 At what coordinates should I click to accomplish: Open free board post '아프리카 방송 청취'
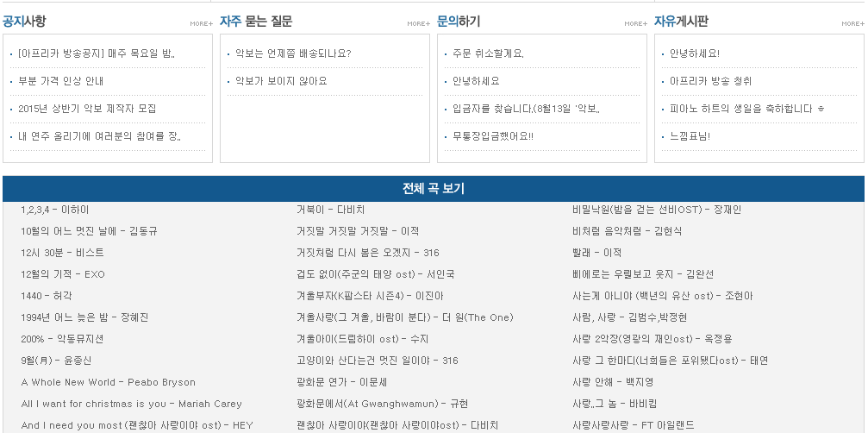pos(711,81)
